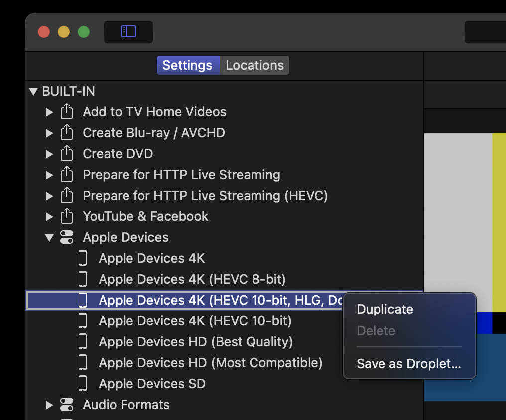Click the share icon beside Create DVD
The height and width of the screenshot is (420, 506).
pyautogui.click(x=67, y=154)
